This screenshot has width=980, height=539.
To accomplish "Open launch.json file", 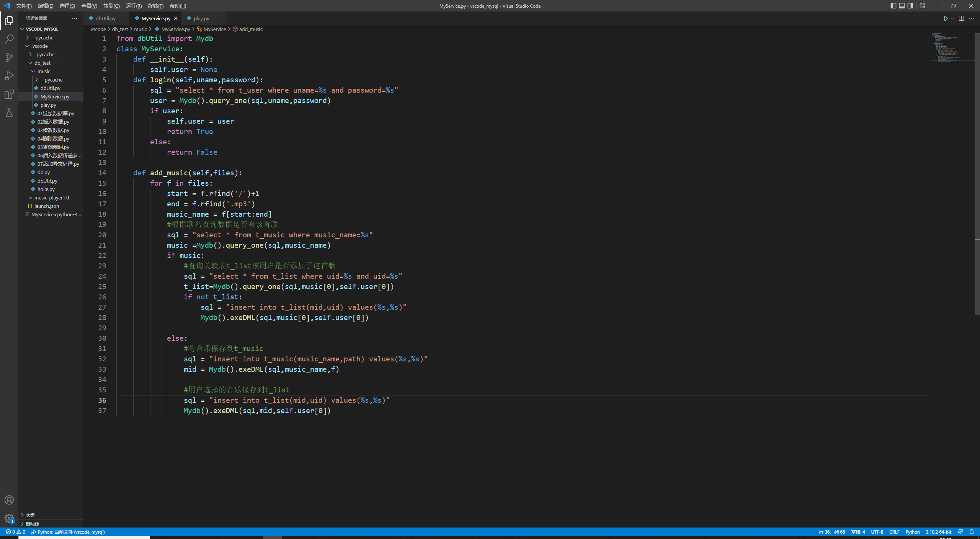I will 51,206.
